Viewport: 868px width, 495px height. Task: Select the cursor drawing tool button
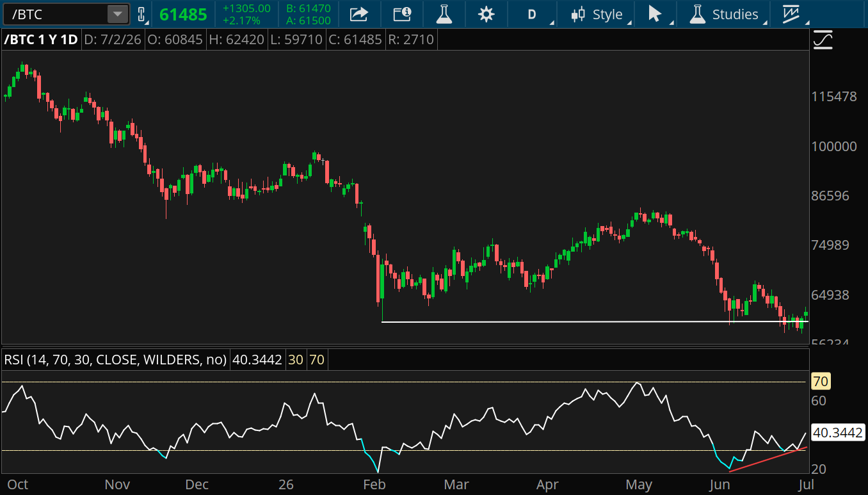coord(655,14)
